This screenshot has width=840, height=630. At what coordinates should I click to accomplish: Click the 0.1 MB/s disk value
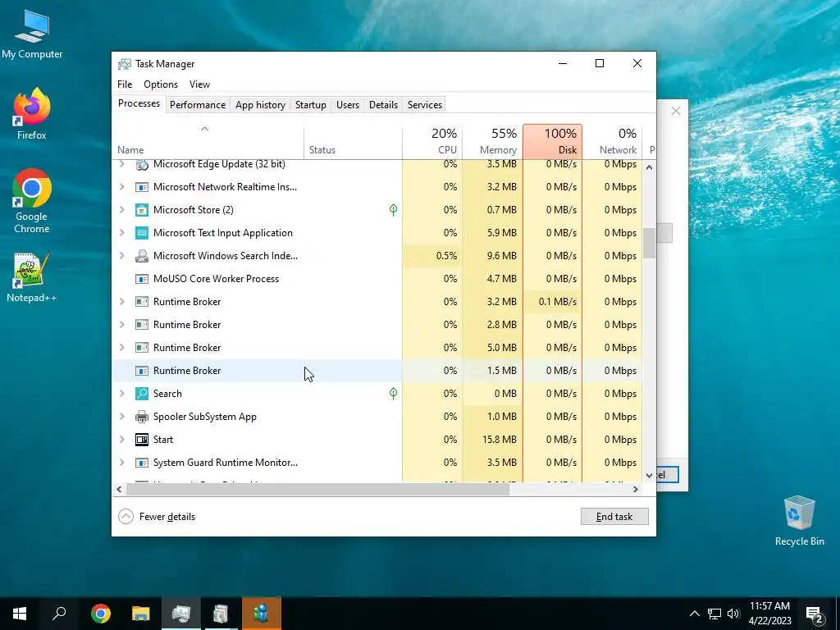coord(558,302)
